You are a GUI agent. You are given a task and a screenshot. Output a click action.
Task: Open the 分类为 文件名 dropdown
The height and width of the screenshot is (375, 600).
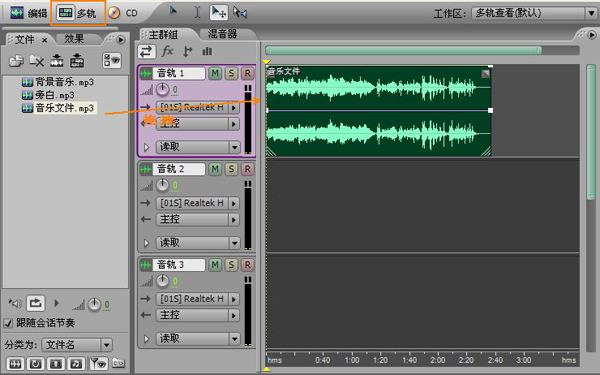click(x=77, y=345)
